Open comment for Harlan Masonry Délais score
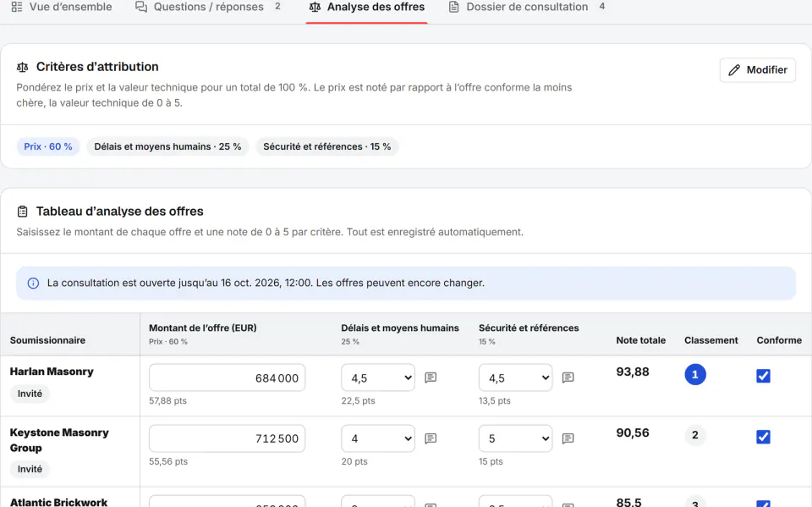 431,377
